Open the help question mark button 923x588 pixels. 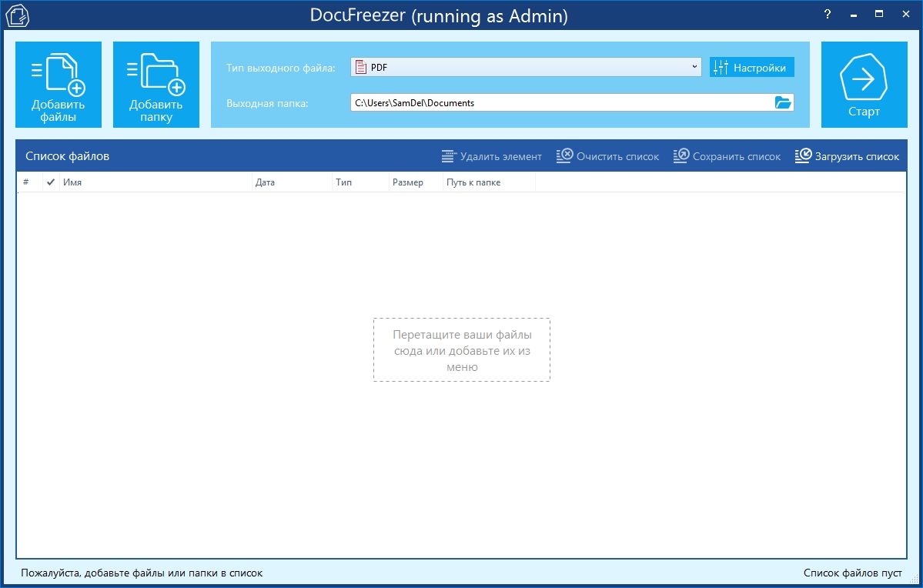[828, 15]
